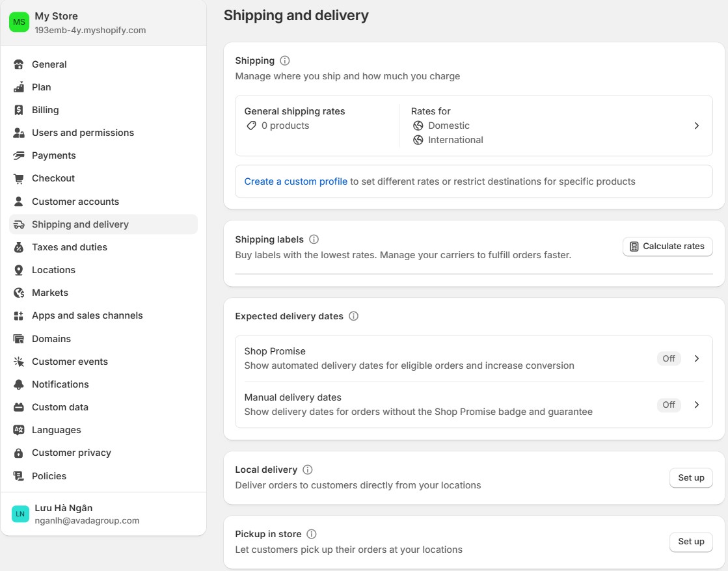This screenshot has height=571, width=728.
Task: Click the Manual delivery dates row title
Action: tap(293, 397)
